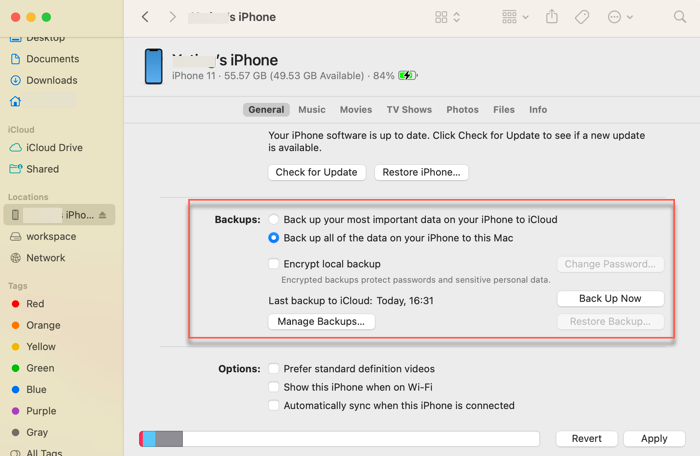This screenshot has width=700, height=456.
Task: Select the iPhone under Locations
Action: pyautogui.click(x=59, y=215)
